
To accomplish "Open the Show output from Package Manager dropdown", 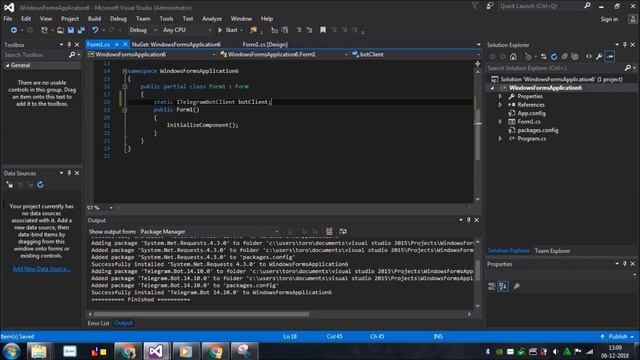I will pos(209,231).
